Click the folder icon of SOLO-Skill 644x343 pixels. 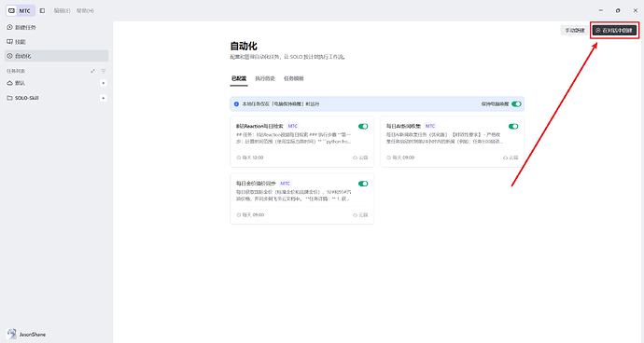pyautogui.click(x=10, y=98)
